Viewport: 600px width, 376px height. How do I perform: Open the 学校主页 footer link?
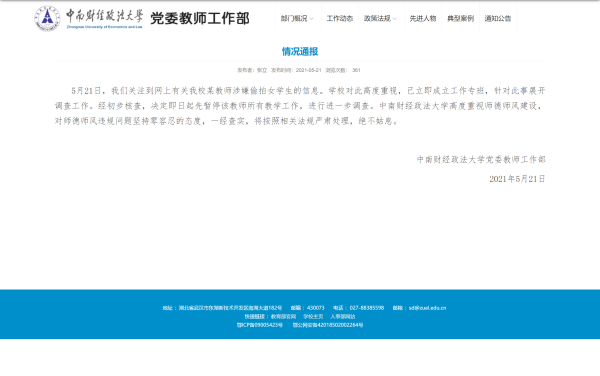313,316
